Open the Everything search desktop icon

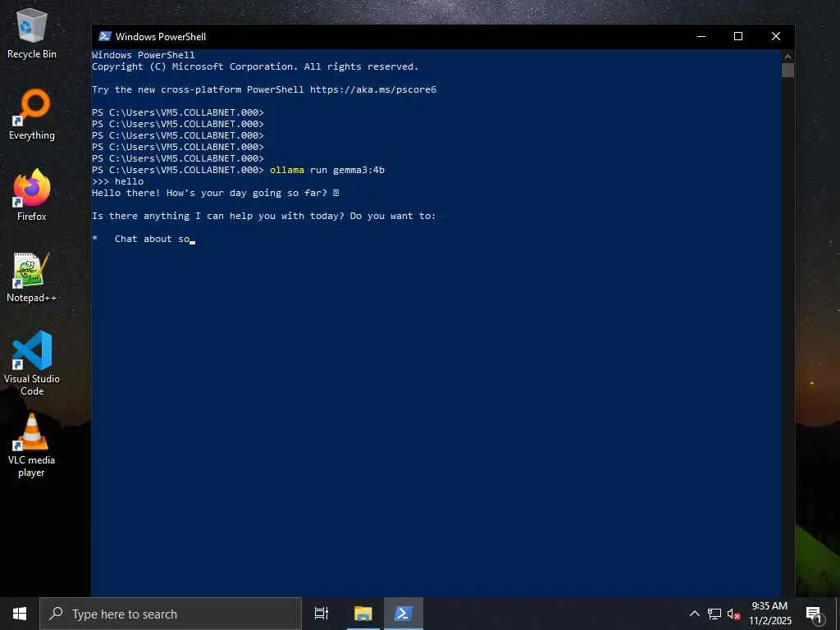tap(32, 115)
